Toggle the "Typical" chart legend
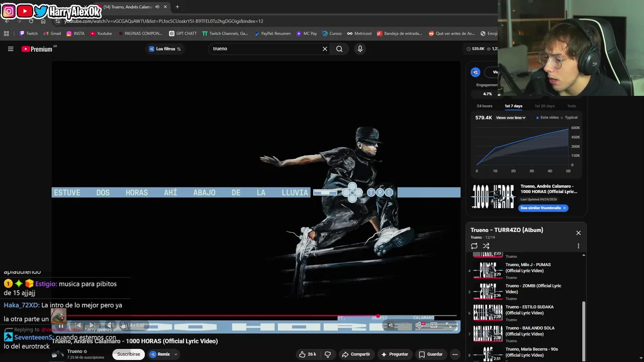Viewport: 644px width, 362px height. [569, 118]
